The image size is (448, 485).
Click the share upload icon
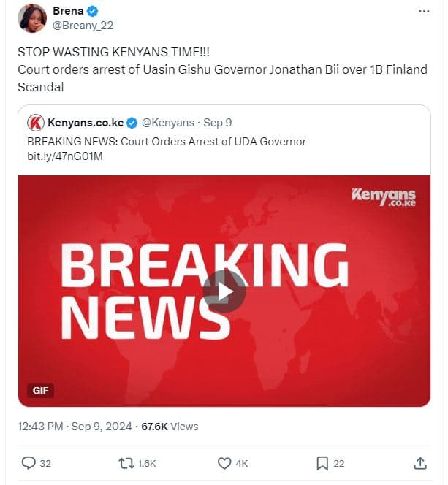tap(420, 463)
